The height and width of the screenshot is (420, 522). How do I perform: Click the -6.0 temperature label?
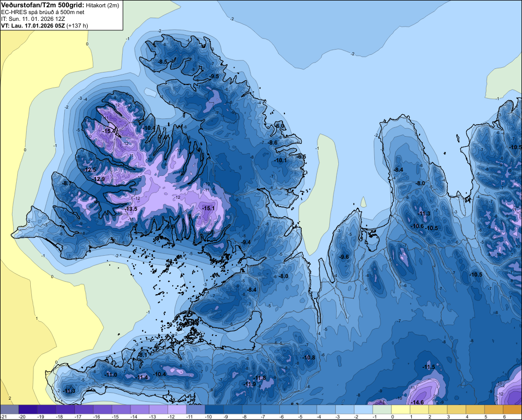tap(280, 126)
